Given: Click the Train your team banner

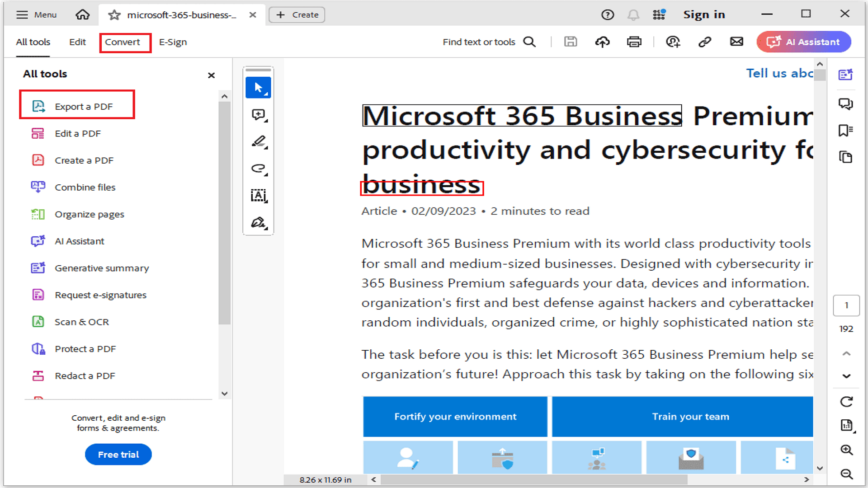Looking at the screenshot, I should pyautogui.click(x=683, y=417).
